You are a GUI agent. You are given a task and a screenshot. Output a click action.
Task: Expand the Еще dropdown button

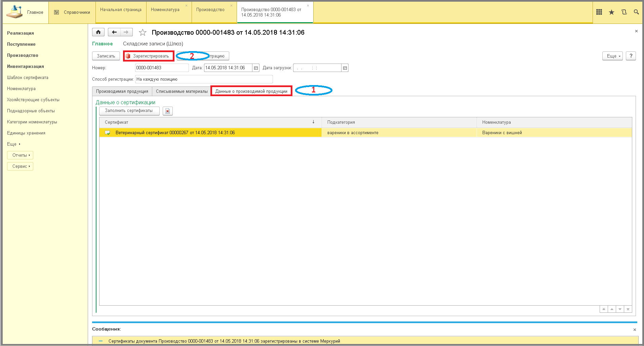pyautogui.click(x=612, y=56)
